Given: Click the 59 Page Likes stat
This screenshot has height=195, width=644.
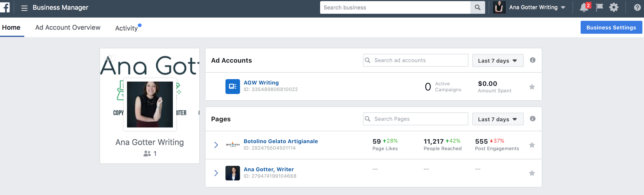Looking at the screenshot, I should (x=385, y=144).
